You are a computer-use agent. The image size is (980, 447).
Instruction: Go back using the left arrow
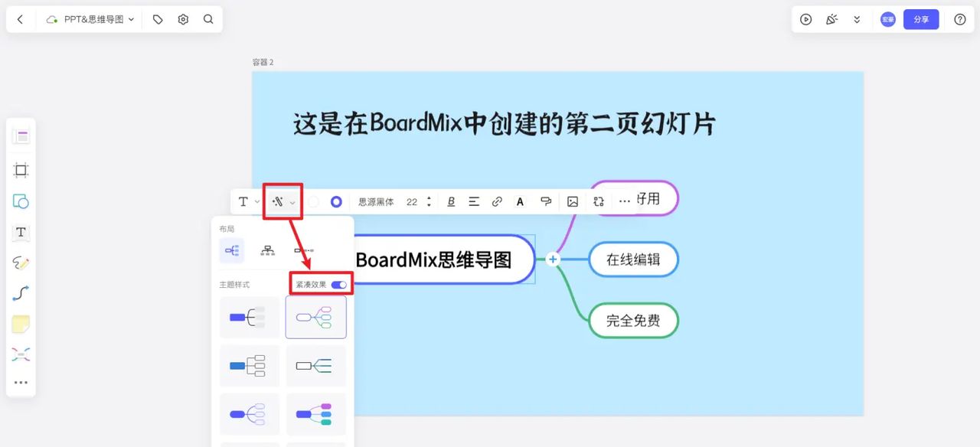pyautogui.click(x=20, y=19)
